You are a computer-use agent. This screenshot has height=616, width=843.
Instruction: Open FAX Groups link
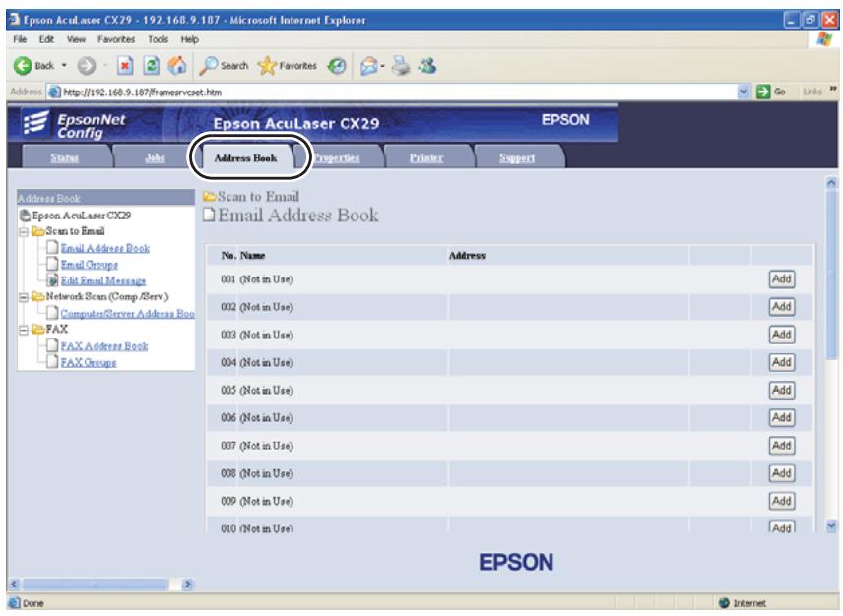point(89,362)
